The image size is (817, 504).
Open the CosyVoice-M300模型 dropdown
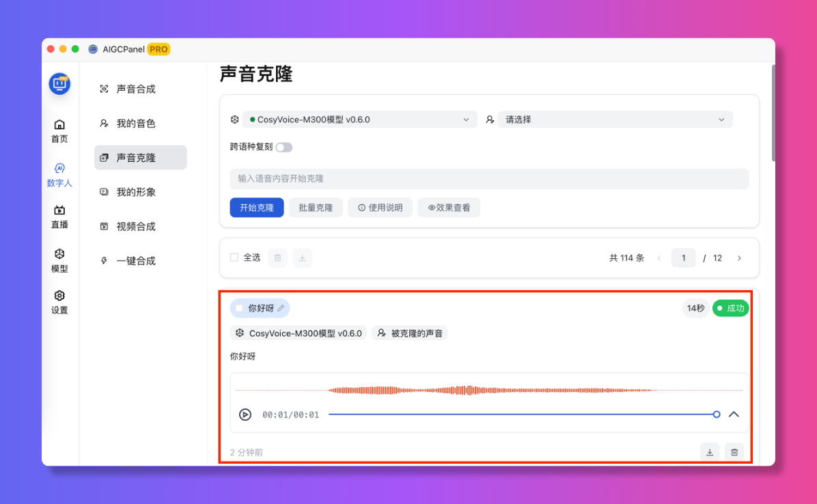point(359,119)
